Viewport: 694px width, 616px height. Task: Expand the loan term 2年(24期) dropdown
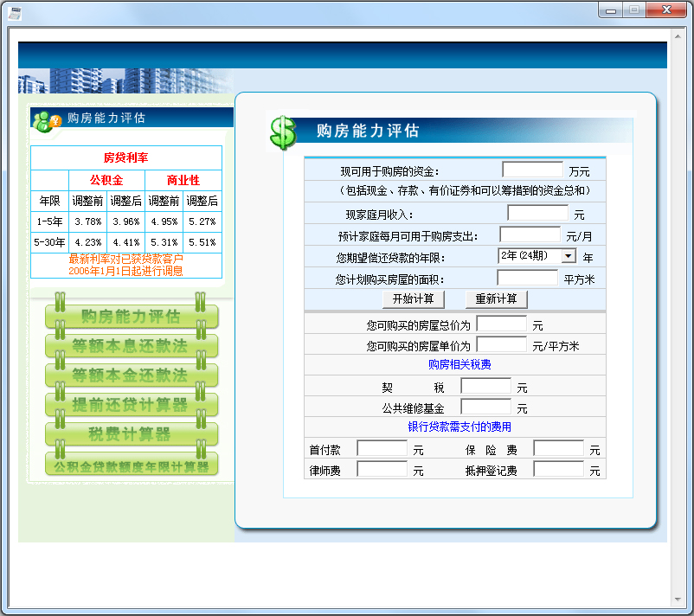(569, 256)
